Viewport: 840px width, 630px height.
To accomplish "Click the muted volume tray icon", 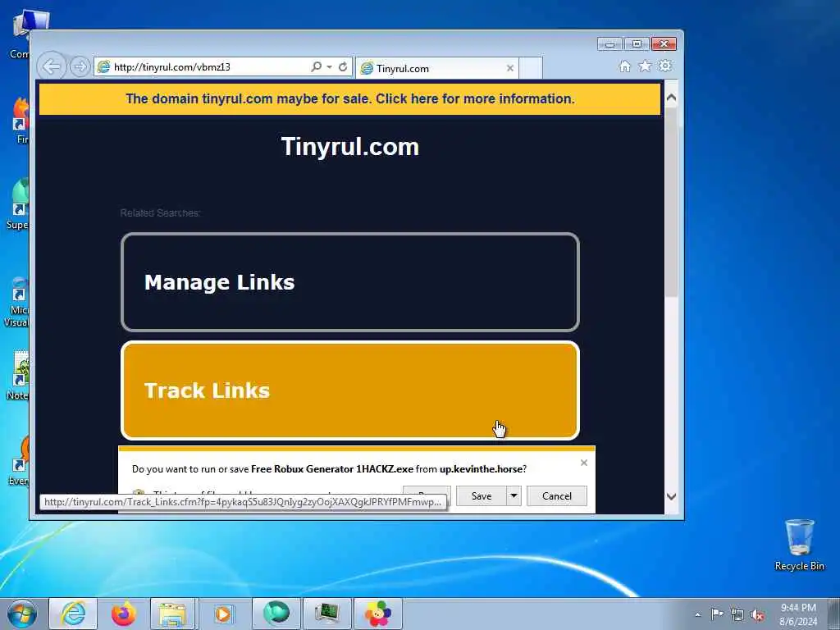I will (757, 615).
